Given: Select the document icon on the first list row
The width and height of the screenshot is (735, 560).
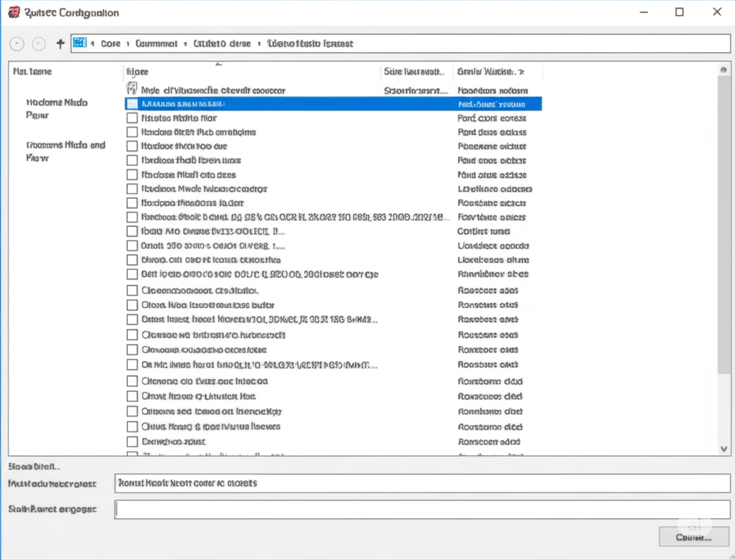Looking at the screenshot, I should 132,88.
